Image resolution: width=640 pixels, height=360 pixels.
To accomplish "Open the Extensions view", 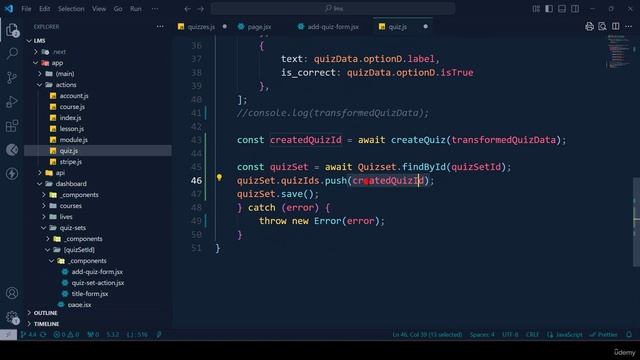I will coord(12,126).
